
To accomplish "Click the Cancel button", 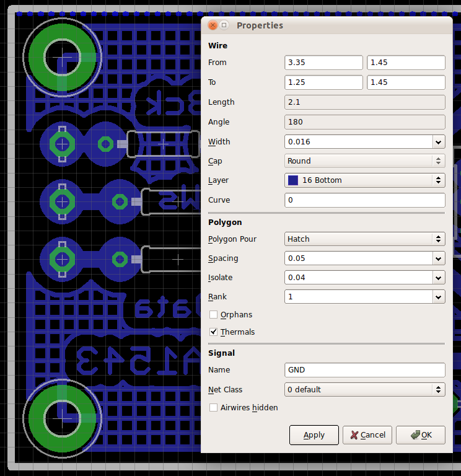I will pyautogui.click(x=367, y=435).
